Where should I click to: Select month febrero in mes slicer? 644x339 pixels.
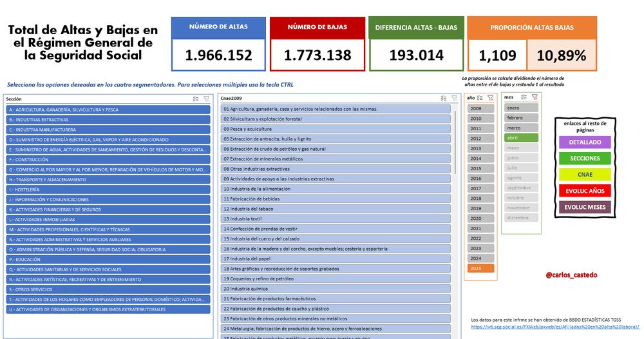click(x=521, y=117)
